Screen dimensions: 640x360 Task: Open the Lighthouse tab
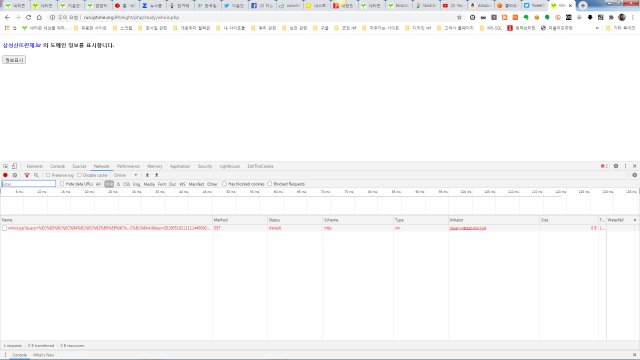tap(230, 166)
